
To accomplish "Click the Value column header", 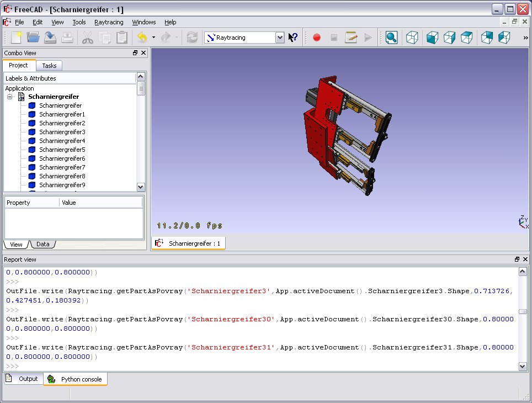I will pyautogui.click(x=101, y=203).
